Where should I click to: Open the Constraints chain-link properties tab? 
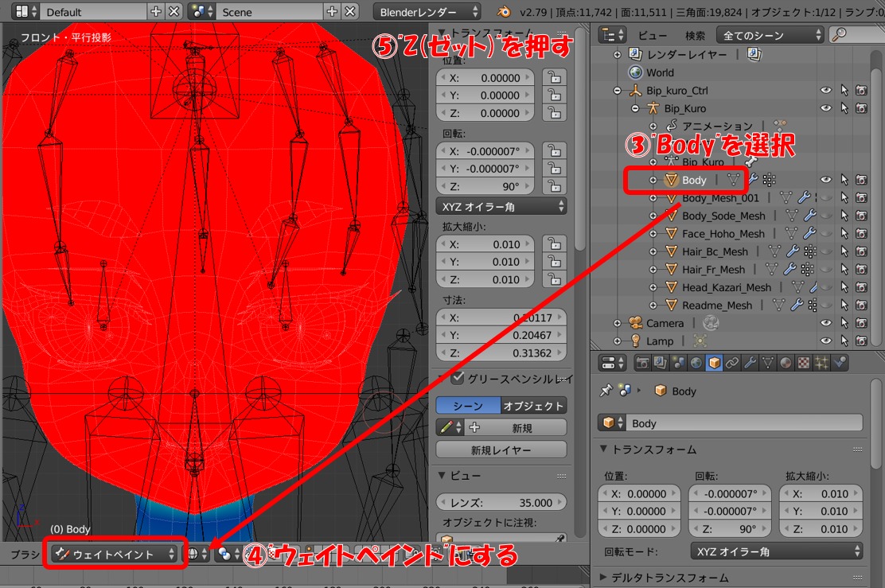click(731, 364)
